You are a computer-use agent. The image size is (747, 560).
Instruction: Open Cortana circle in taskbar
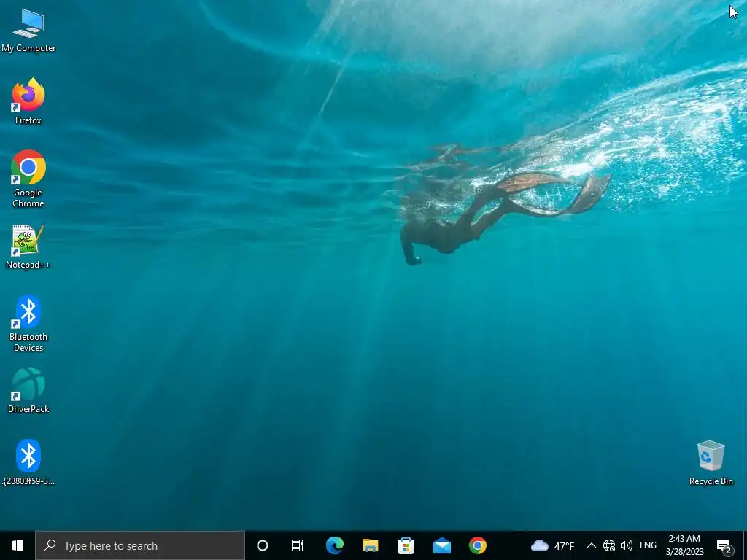(x=263, y=545)
